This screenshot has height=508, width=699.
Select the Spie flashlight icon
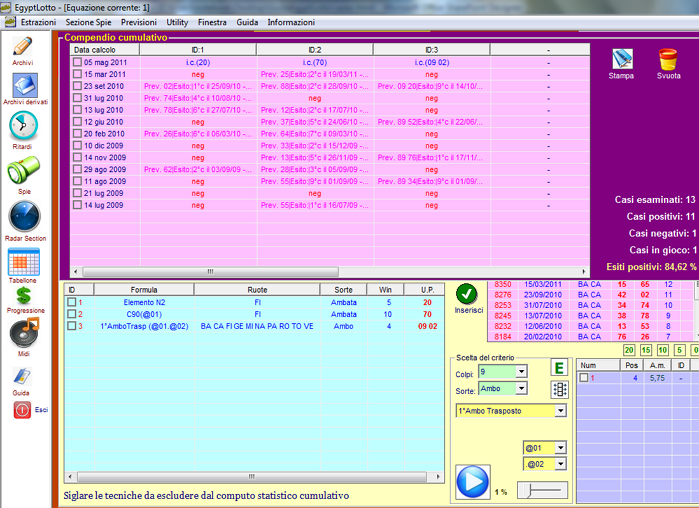(x=23, y=171)
